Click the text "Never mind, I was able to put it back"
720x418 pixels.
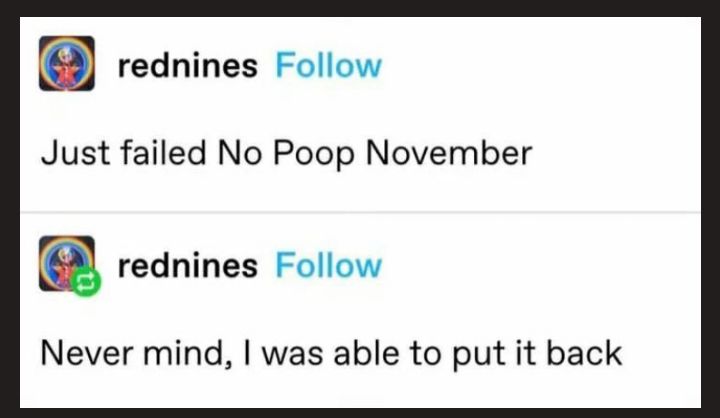click(x=331, y=353)
